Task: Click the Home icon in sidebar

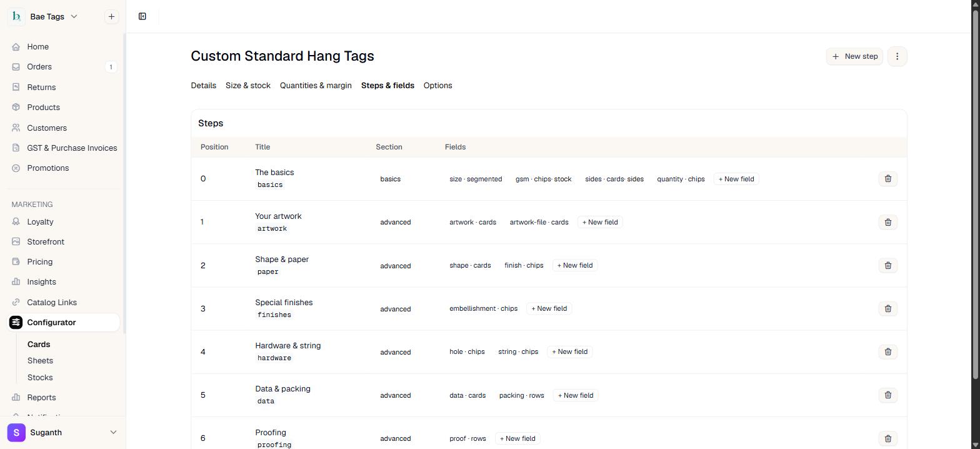Action: [x=16, y=47]
